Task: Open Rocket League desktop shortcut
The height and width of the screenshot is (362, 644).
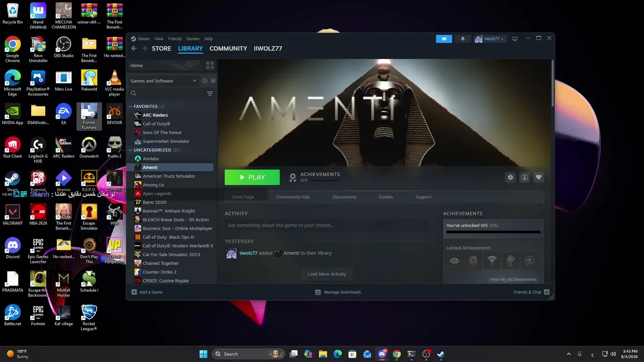Action: 89,318
